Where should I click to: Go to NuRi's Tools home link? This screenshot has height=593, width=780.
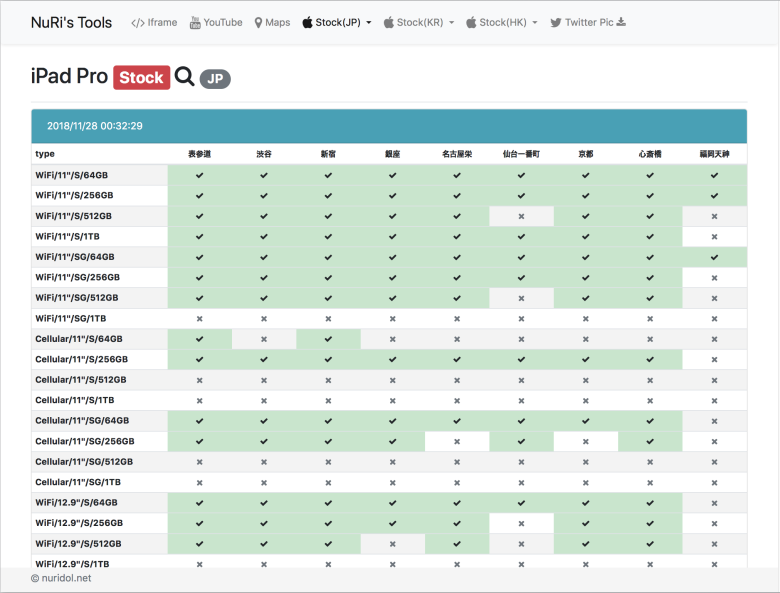(x=71, y=22)
